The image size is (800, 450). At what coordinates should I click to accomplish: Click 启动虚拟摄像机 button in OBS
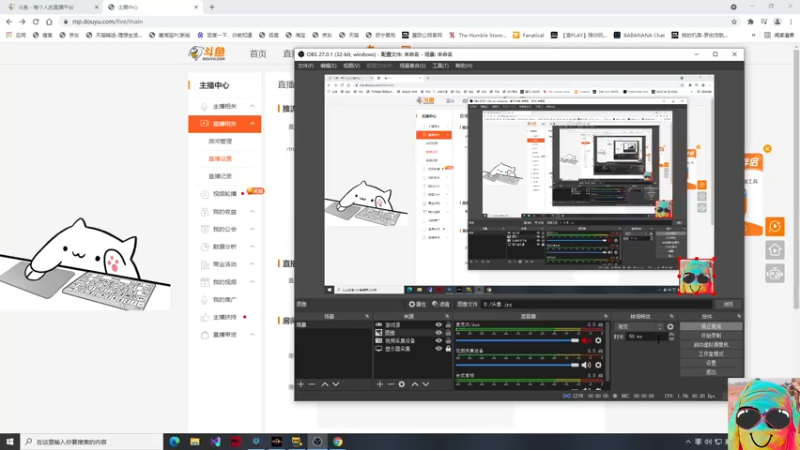(711, 345)
